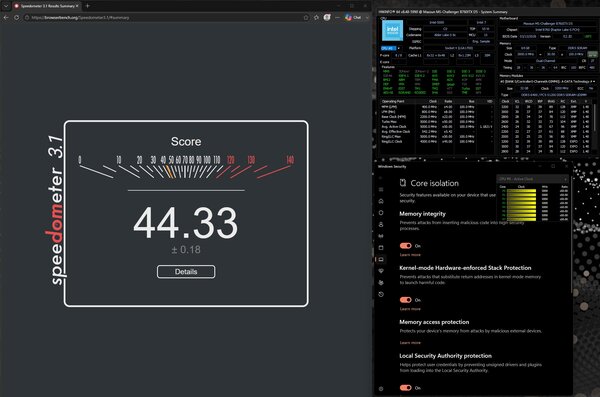This screenshot has width=600, height=397.
Task: Click the Memory access protection heading
Action: coord(434,322)
